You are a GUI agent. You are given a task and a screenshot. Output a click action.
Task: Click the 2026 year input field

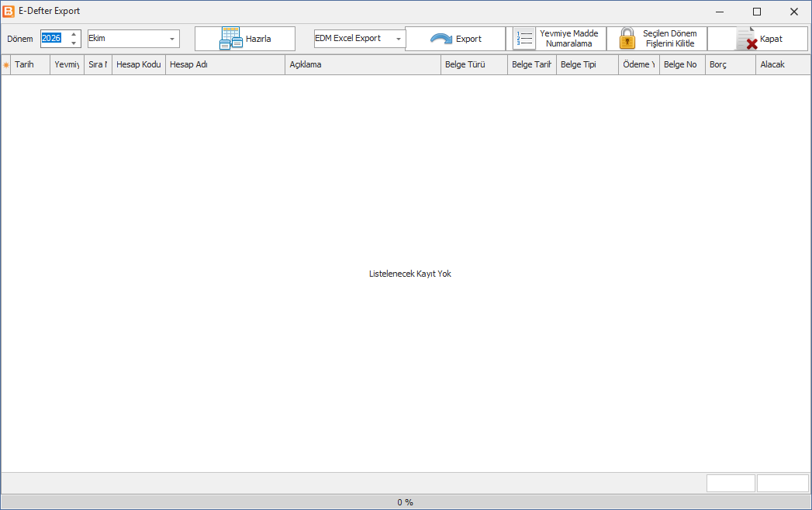coord(54,38)
